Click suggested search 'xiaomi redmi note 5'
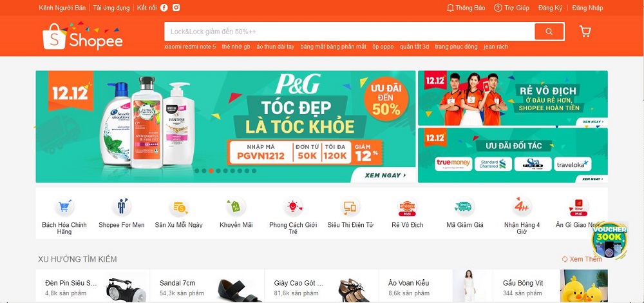Viewport: 644px width, 303px height. pos(190,47)
